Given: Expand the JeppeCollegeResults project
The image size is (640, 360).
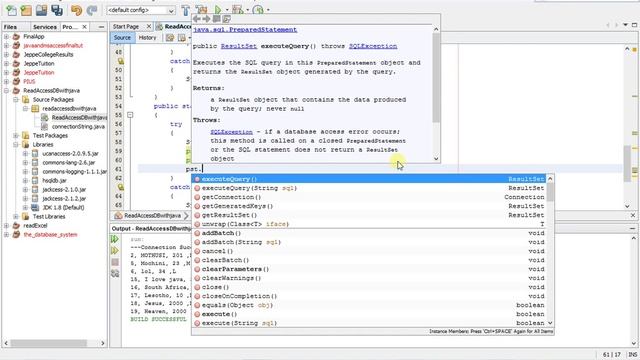Looking at the screenshot, I should (x=6, y=54).
